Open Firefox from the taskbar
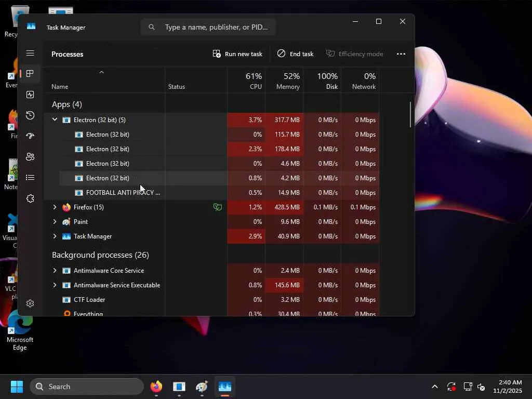The height and width of the screenshot is (399, 532). tap(156, 387)
